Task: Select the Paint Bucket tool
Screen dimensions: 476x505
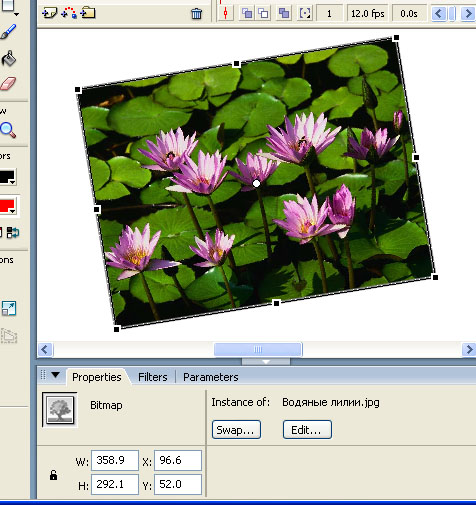Action: tap(9, 59)
